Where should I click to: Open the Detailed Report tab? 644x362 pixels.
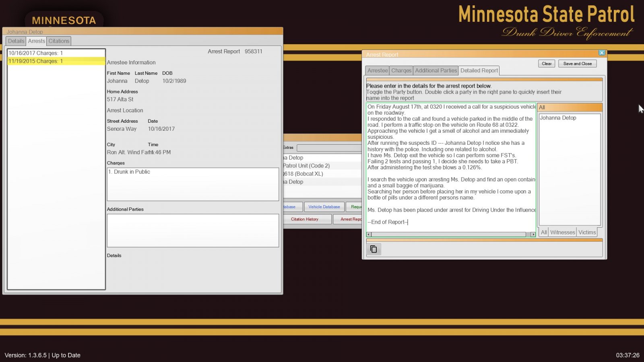click(x=479, y=70)
